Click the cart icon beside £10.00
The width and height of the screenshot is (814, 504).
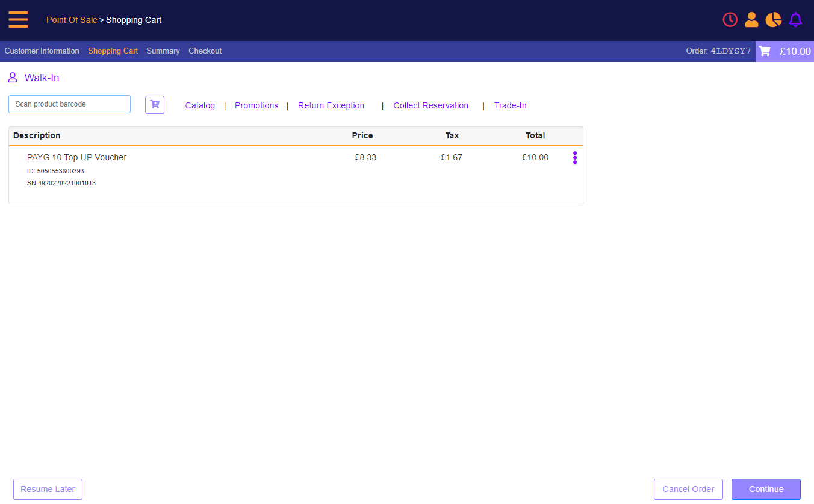(765, 51)
